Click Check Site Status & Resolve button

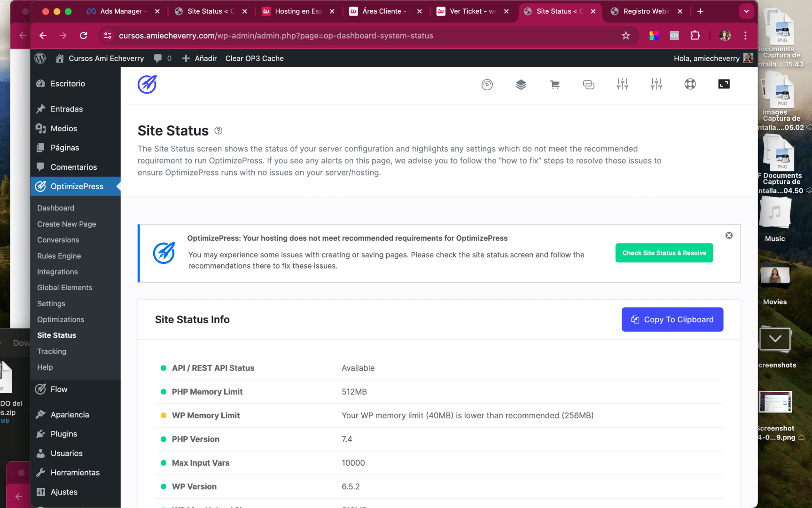tap(664, 253)
